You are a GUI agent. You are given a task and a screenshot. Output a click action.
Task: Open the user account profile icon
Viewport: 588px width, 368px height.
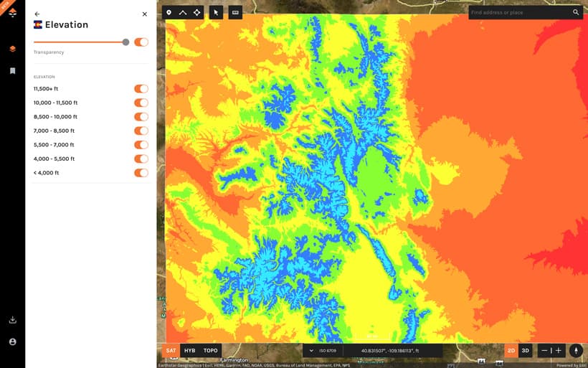coord(12,341)
